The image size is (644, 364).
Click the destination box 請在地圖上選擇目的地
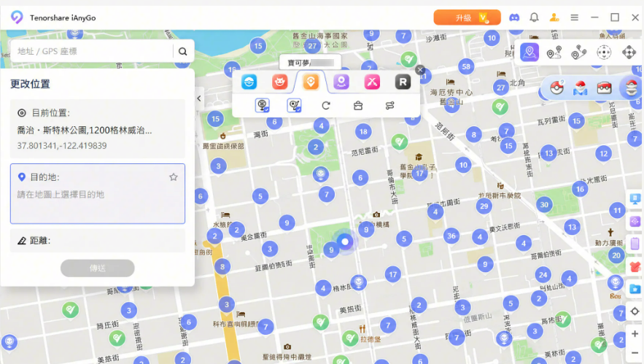tap(98, 194)
